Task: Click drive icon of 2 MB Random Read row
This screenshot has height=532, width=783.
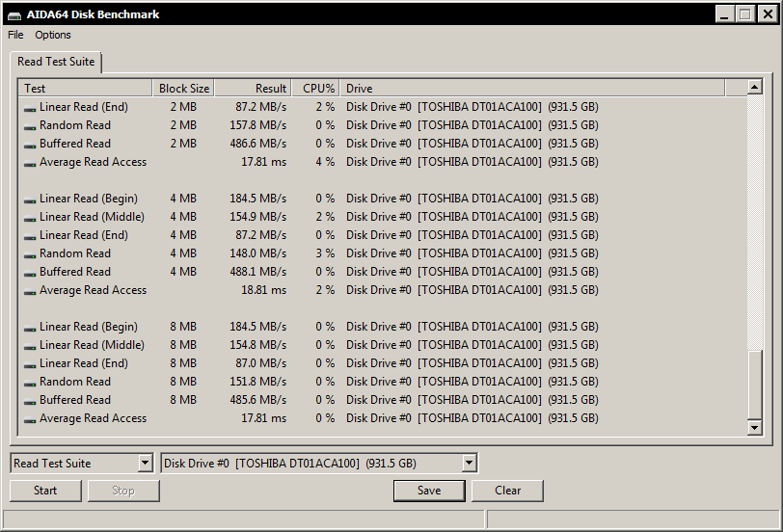Action: tap(30, 127)
